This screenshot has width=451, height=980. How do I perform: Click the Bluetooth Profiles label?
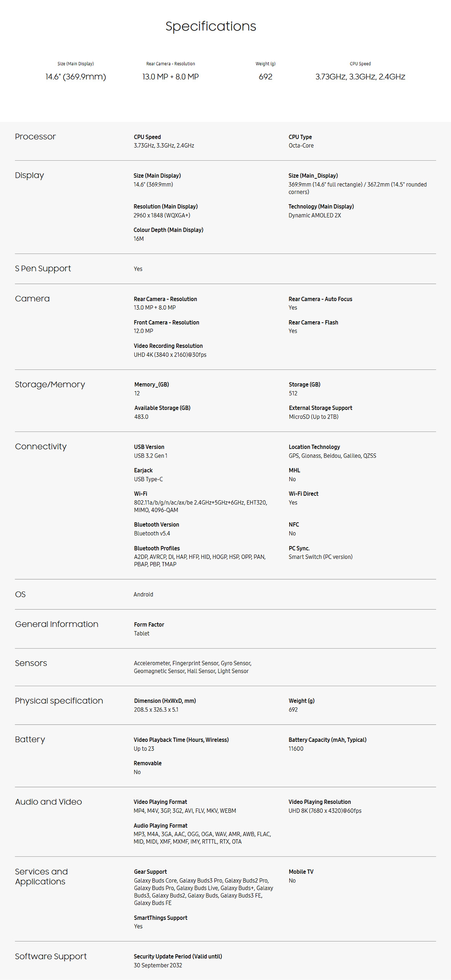pyautogui.click(x=157, y=548)
